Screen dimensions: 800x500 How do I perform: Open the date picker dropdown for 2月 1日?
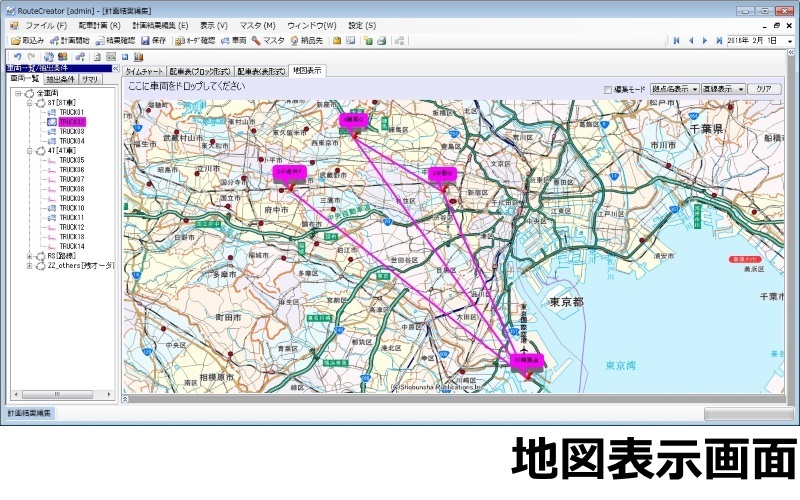(789, 41)
